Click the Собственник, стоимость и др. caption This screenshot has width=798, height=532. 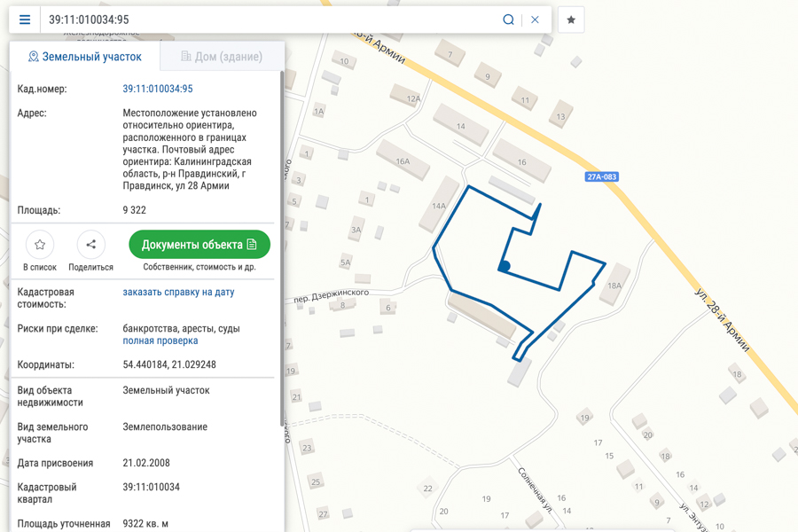click(199, 267)
